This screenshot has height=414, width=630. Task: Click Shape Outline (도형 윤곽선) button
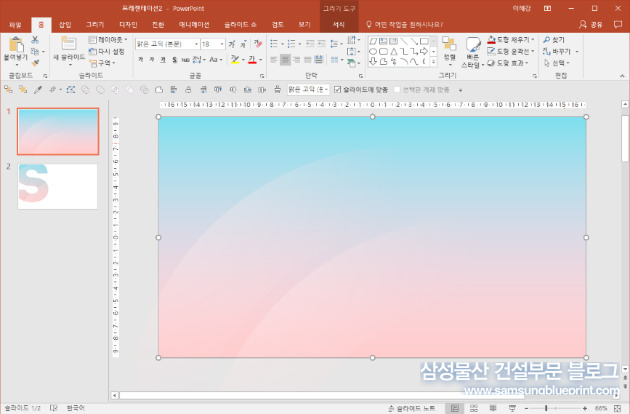pos(511,51)
